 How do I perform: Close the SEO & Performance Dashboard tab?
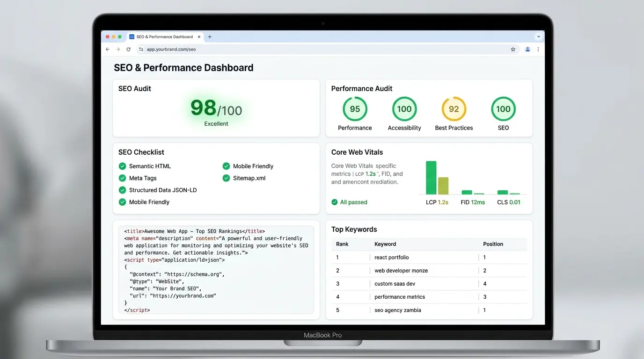point(199,36)
